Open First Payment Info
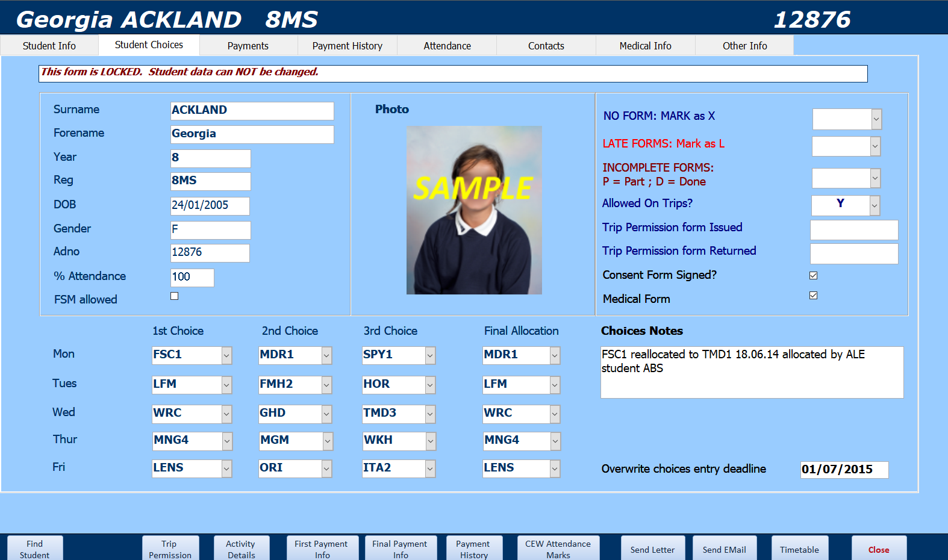948x560 pixels. pyautogui.click(x=322, y=549)
